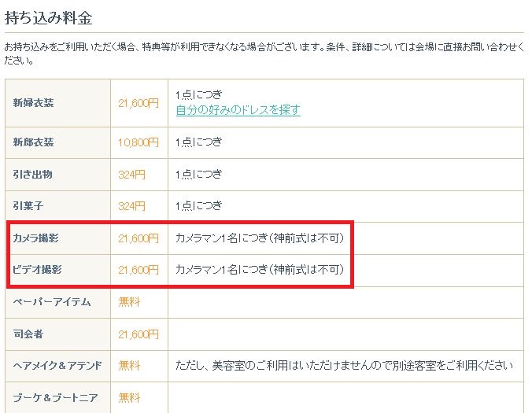Screen dimensions: 532x413
Task: Click the 新郎衣装 row label
Action: pos(34,142)
